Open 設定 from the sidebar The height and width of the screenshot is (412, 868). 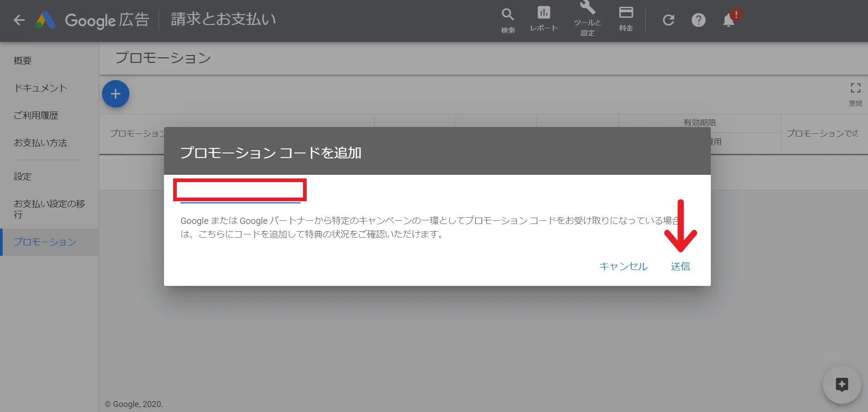[22, 176]
